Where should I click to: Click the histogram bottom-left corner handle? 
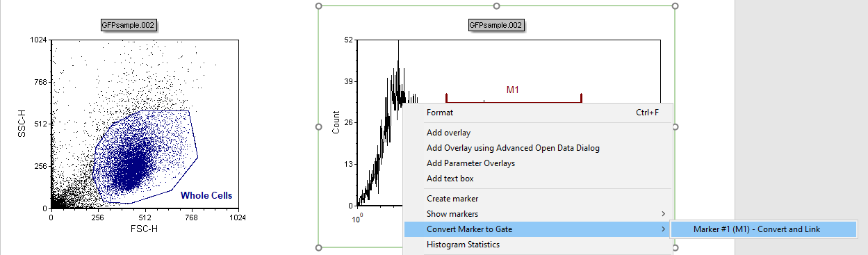point(319,247)
